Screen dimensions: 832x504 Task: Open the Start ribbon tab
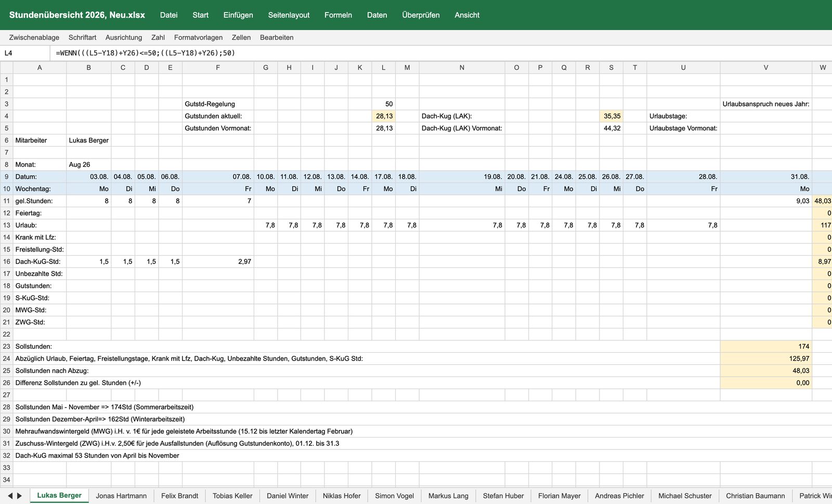click(200, 15)
